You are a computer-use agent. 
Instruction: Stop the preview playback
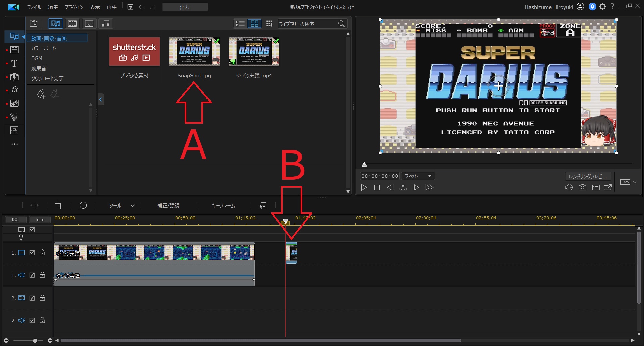(377, 187)
